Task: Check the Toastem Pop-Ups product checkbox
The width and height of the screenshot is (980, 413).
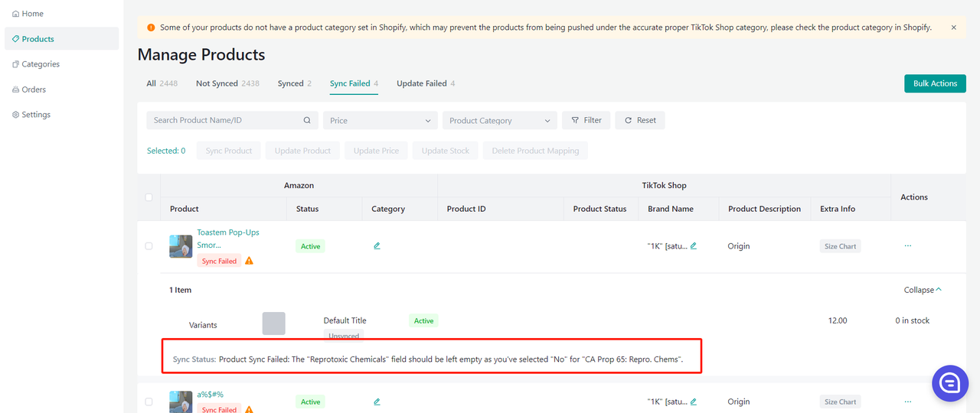Action: [149, 246]
